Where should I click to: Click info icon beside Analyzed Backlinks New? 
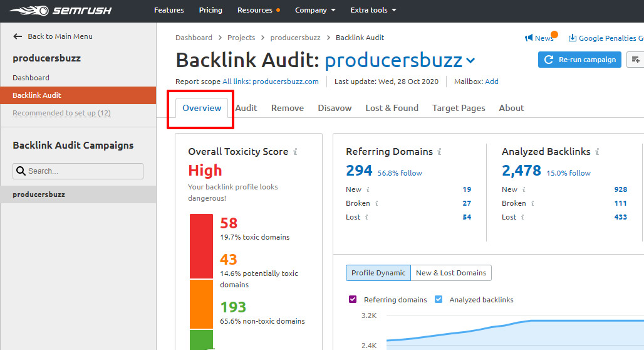click(x=524, y=189)
